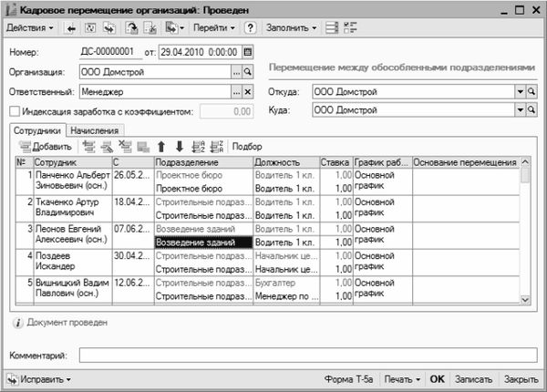Click the insert row icon after Добавить
547x392 pixels.
tap(89, 147)
